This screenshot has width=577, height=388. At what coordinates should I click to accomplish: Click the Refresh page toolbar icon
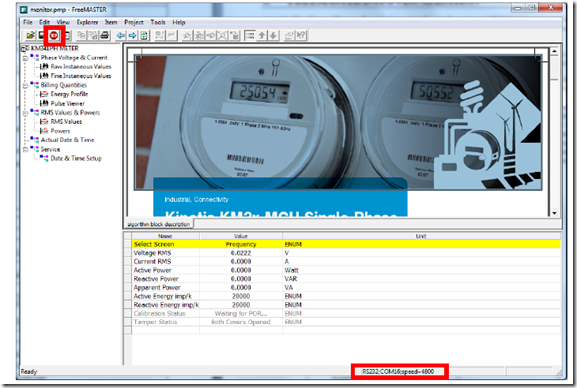144,36
